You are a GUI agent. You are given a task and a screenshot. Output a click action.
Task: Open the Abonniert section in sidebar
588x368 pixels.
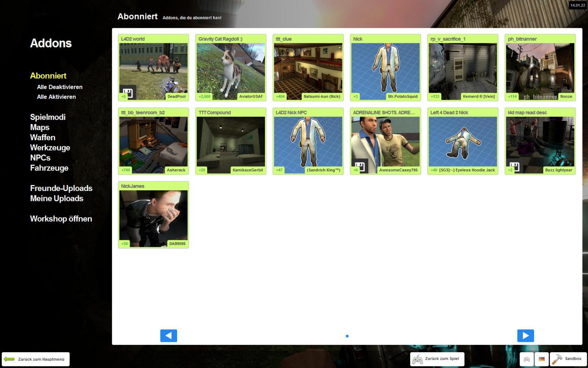(x=48, y=76)
